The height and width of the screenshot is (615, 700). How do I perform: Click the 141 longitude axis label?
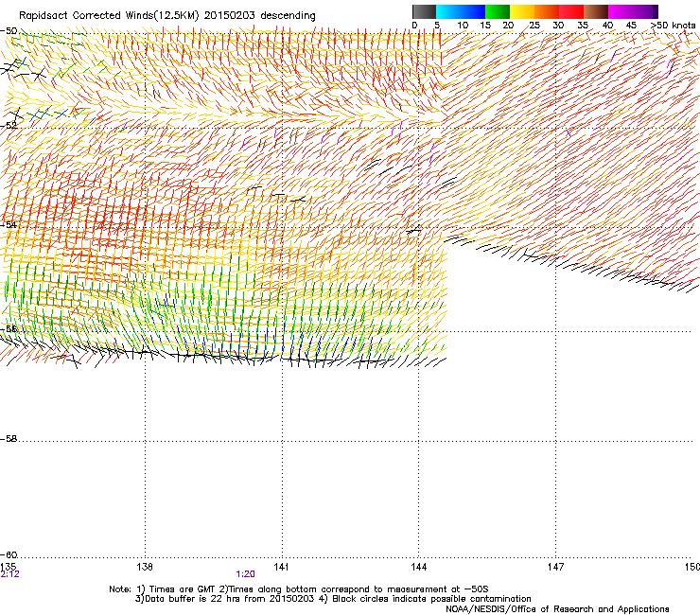pos(281,567)
